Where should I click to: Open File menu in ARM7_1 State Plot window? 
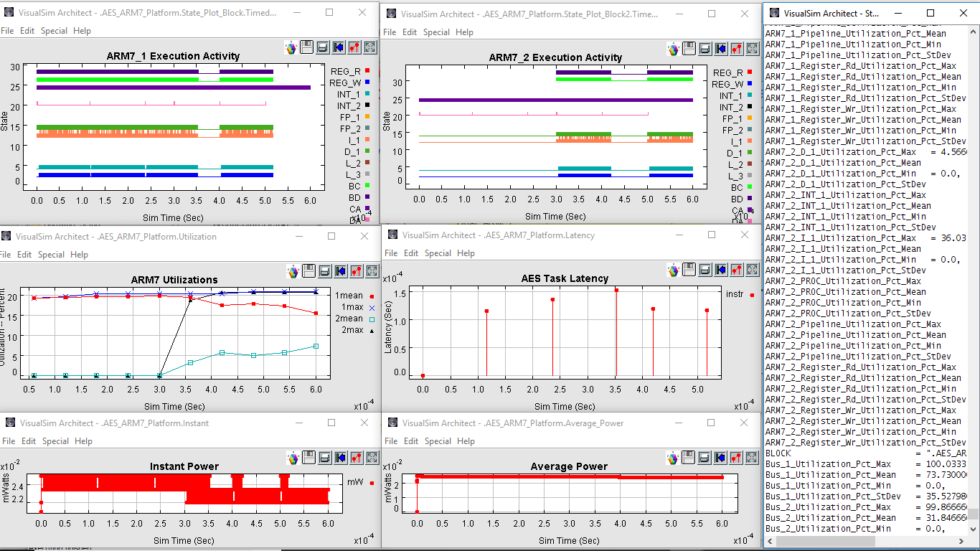(x=7, y=31)
